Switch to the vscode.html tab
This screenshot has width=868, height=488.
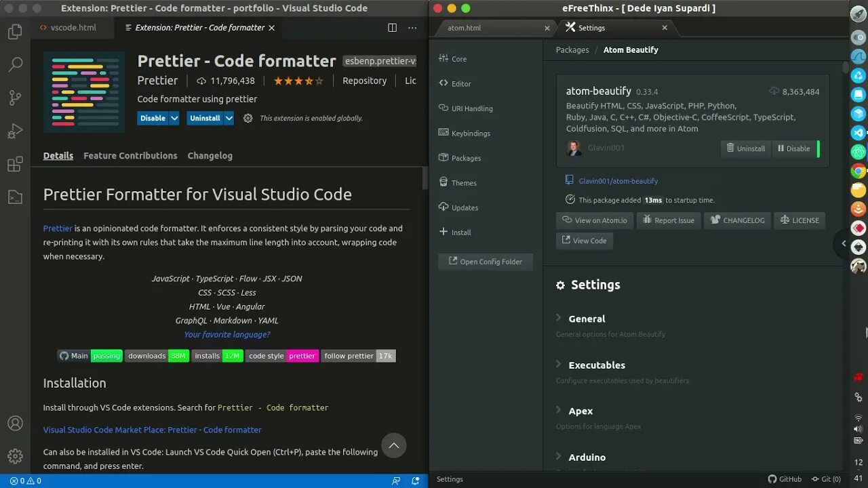[73, 28]
